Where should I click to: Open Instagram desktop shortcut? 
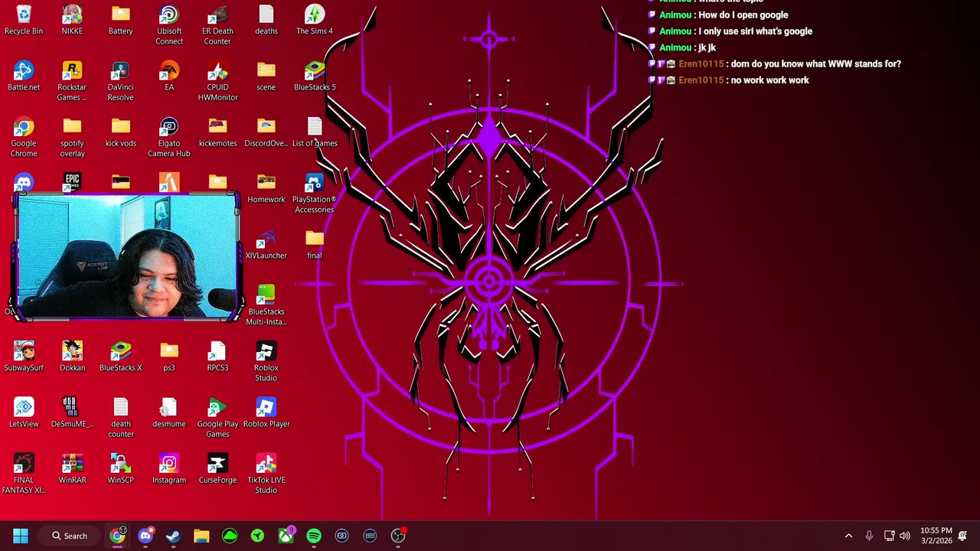click(169, 469)
